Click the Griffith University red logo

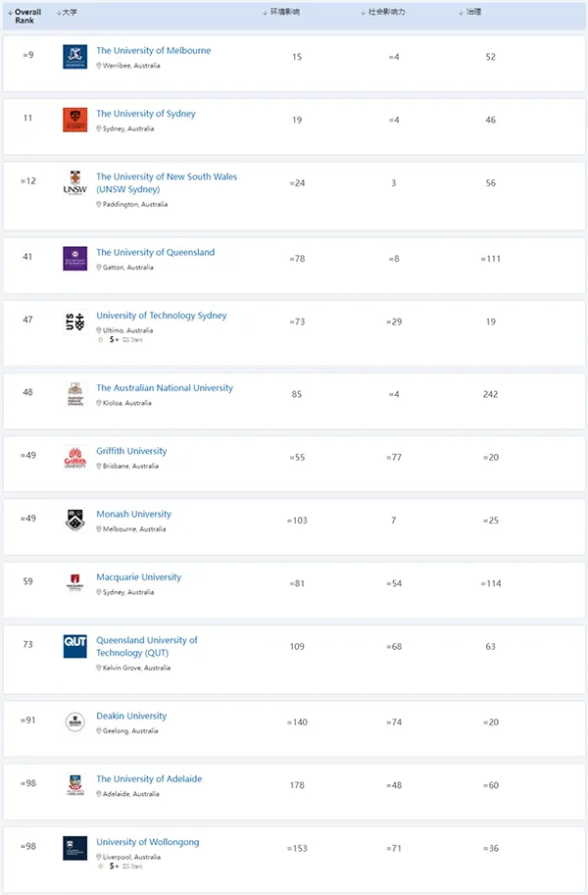[74, 458]
